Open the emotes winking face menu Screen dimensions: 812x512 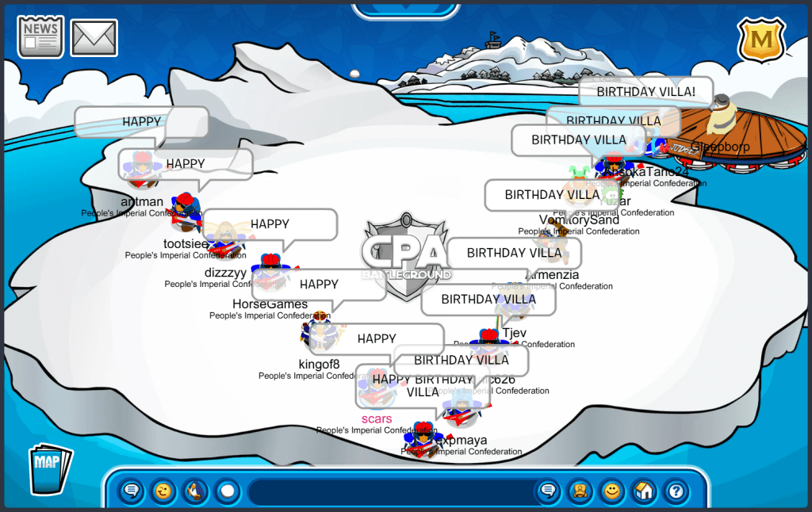click(163, 491)
